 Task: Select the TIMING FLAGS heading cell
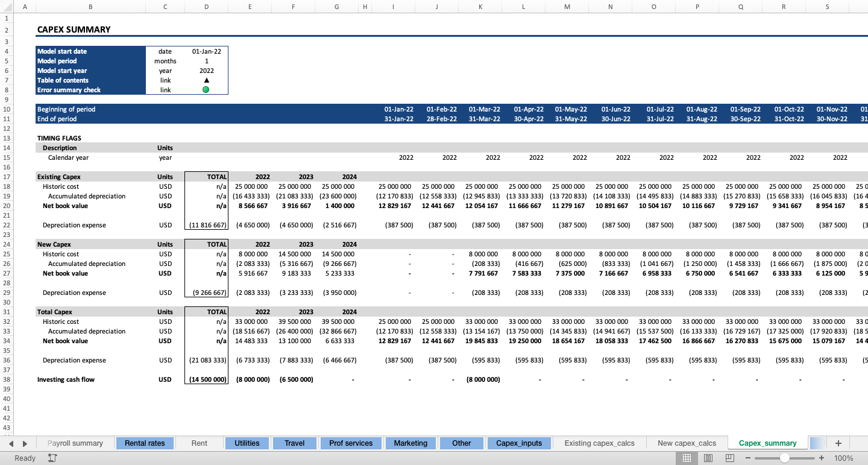click(x=59, y=138)
